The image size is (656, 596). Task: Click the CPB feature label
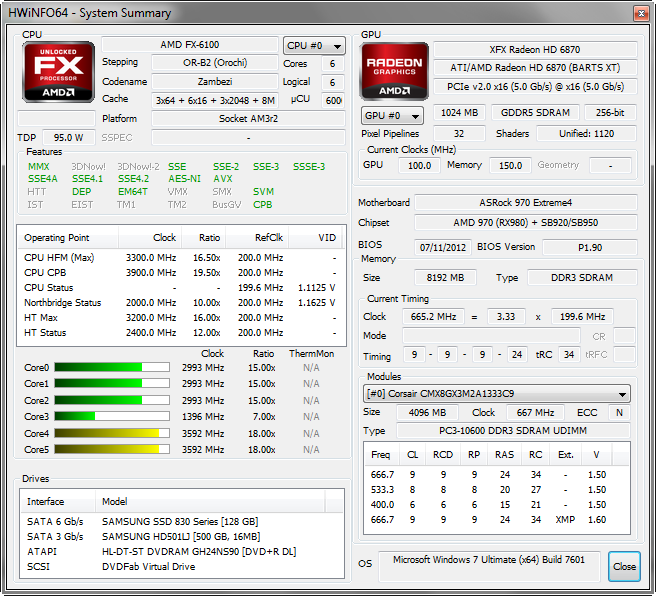(263, 205)
